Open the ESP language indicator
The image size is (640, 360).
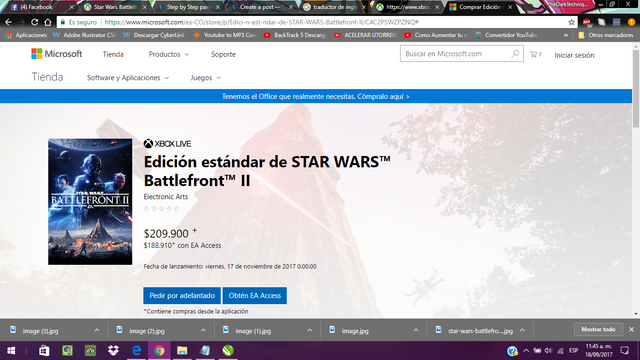coord(573,351)
